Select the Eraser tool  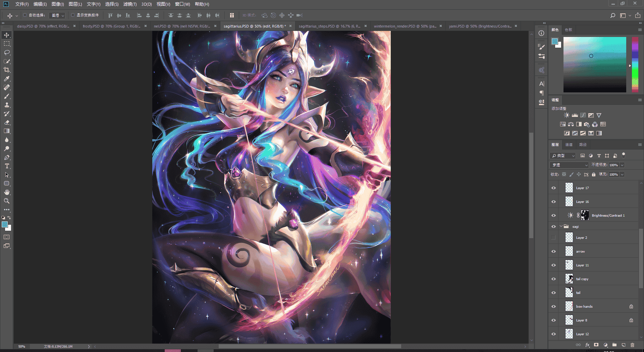[x=7, y=122]
